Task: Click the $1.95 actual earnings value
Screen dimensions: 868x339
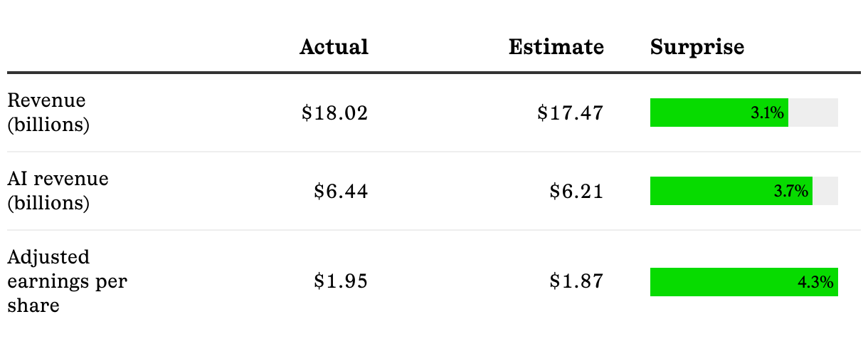Action: point(341,281)
